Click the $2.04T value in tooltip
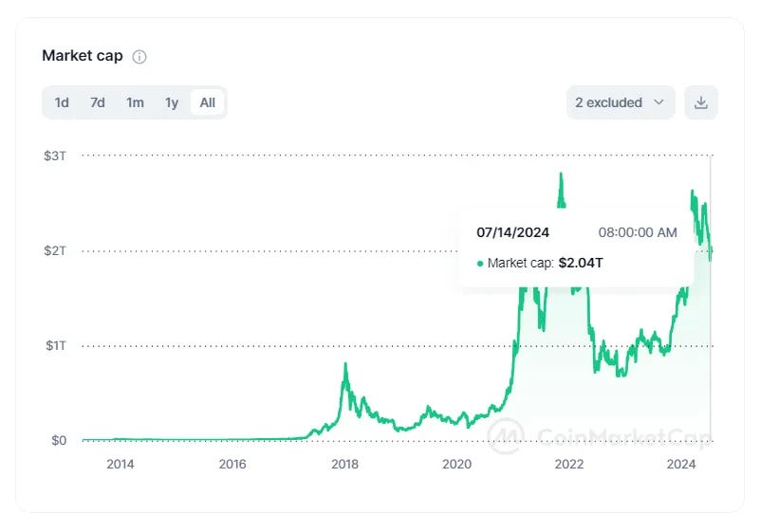The height and width of the screenshot is (532, 760). coord(581,263)
